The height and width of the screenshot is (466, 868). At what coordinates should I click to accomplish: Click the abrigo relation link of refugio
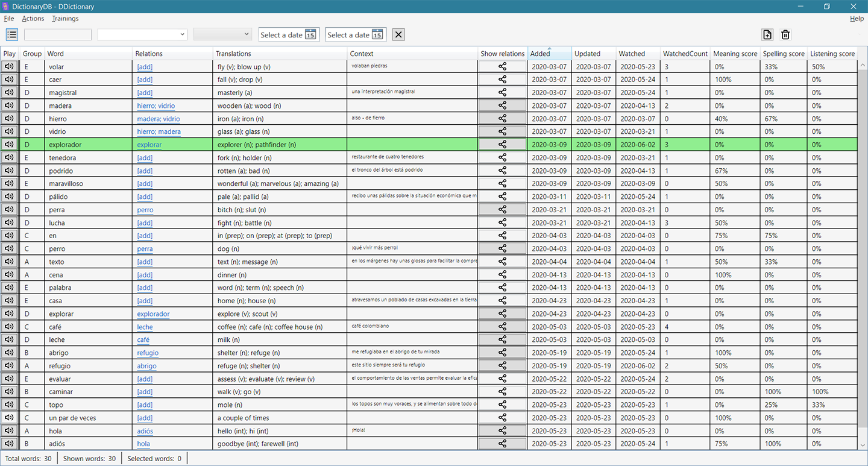pyautogui.click(x=146, y=366)
